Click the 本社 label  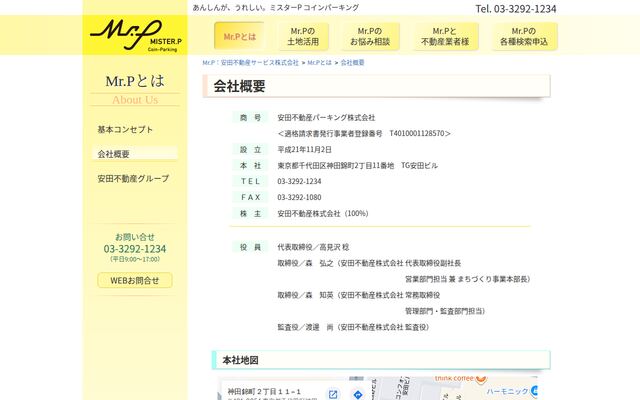click(250, 165)
